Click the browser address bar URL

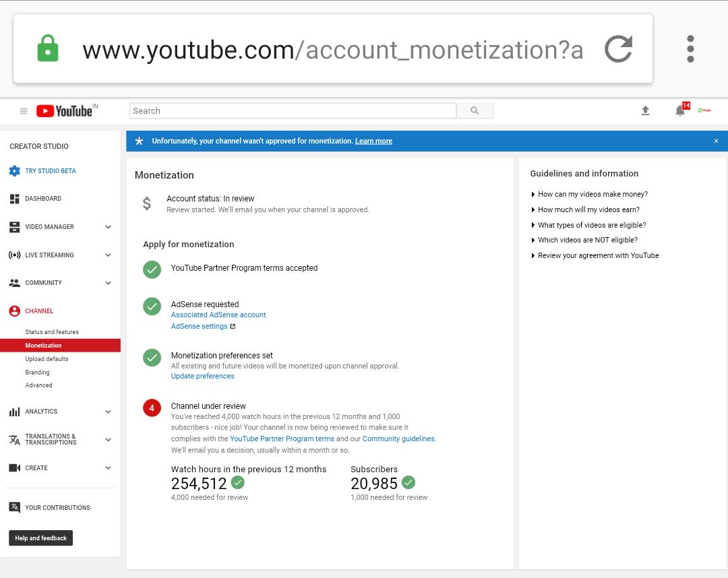pyautogui.click(x=333, y=50)
